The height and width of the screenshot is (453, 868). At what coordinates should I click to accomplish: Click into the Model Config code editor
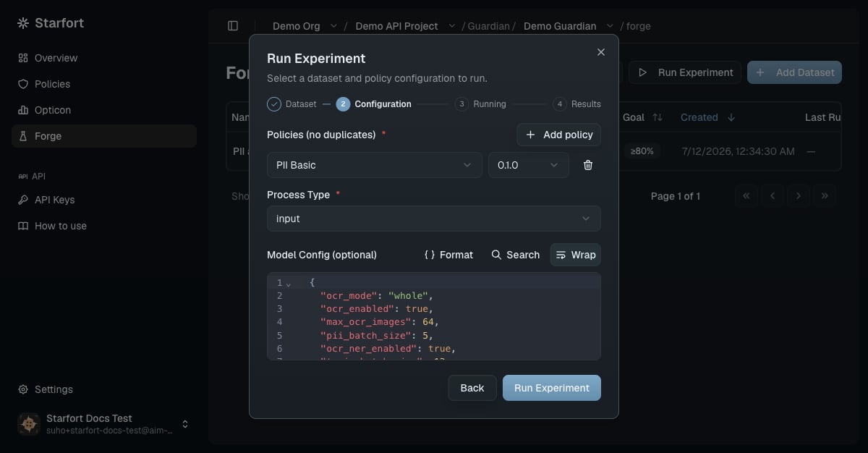tap(434, 316)
